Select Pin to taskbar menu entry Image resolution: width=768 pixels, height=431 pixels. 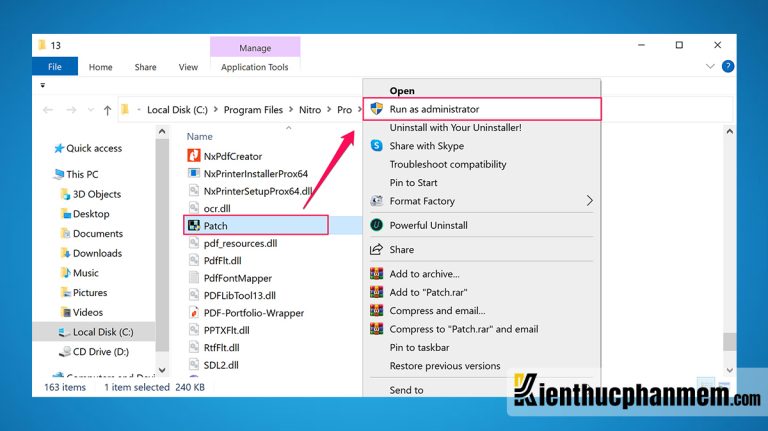point(419,347)
